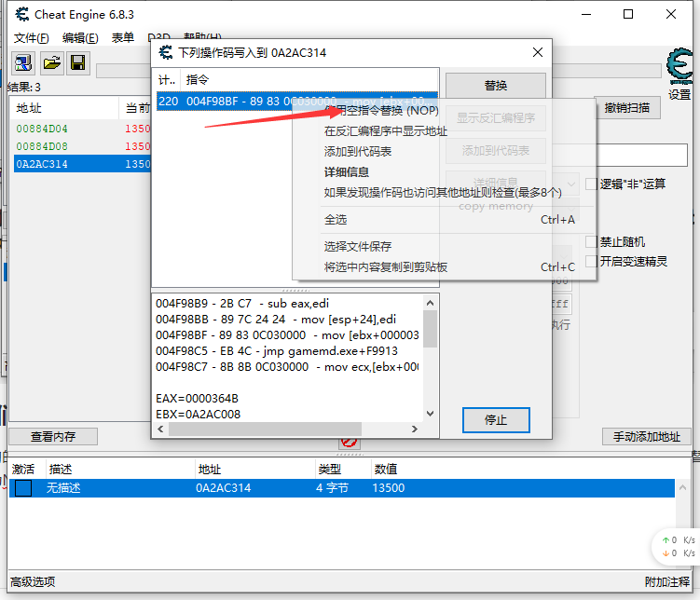This screenshot has width=700, height=600.
Task: Click the opcode dialog's title icon
Action: pos(166,53)
